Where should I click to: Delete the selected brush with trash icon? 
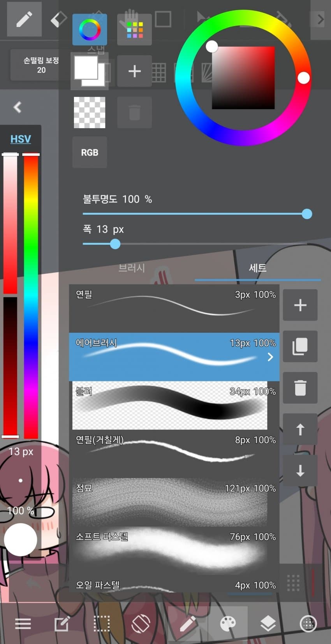tap(300, 388)
